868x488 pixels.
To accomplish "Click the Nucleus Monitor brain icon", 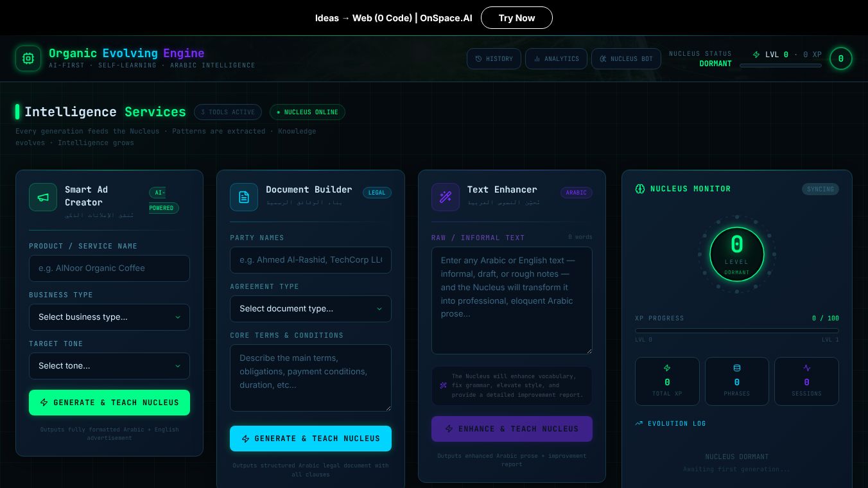I will point(639,189).
